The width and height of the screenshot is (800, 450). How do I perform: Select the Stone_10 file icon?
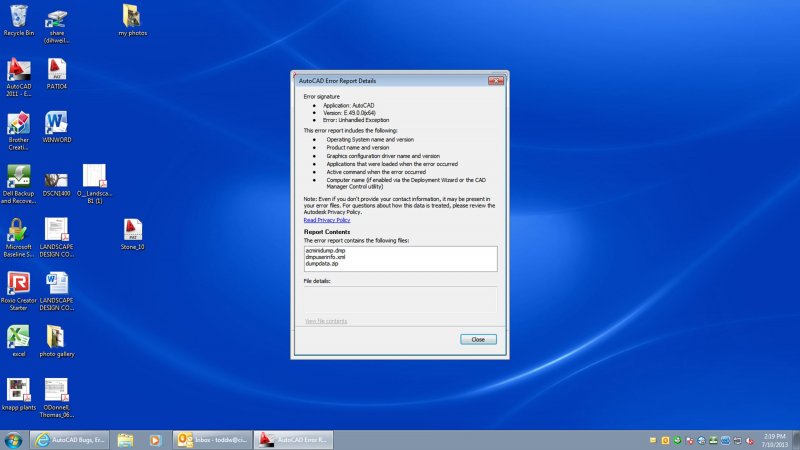(133, 234)
